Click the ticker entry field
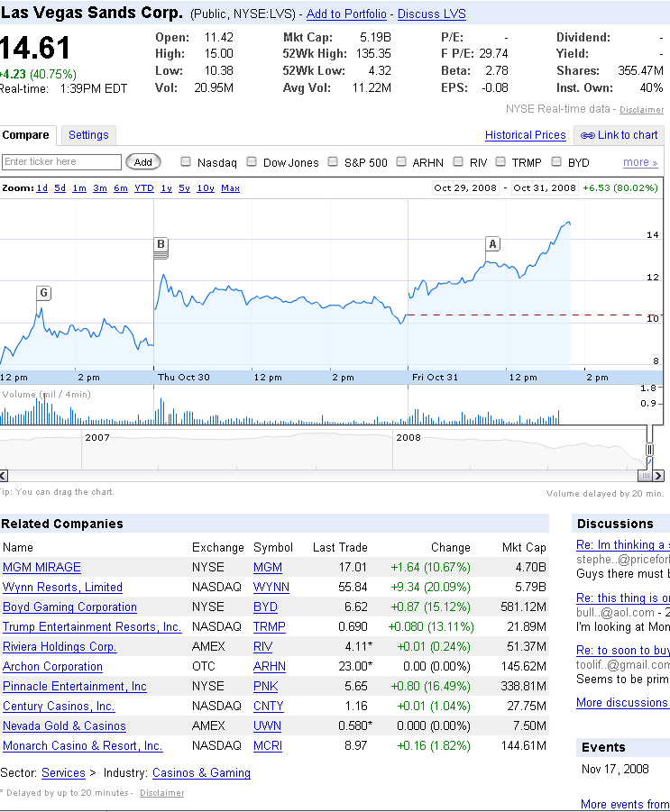The width and height of the screenshot is (670, 812). click(x=61, y=162)
